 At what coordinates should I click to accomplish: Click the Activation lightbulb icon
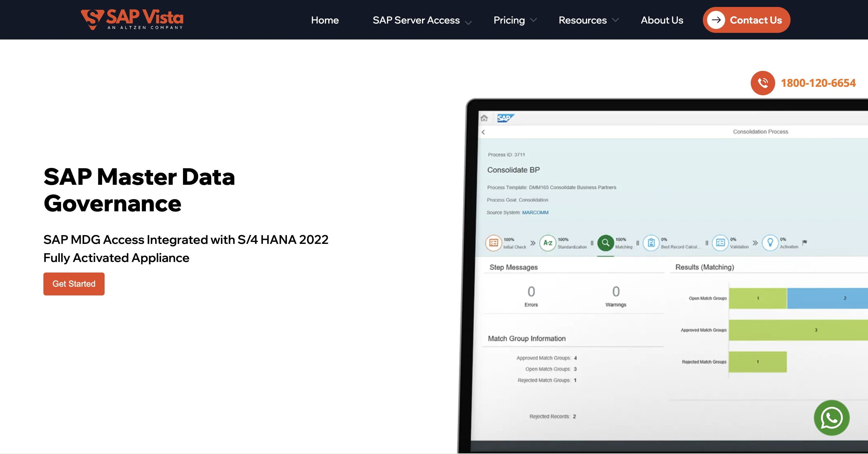(x=771, y=243)
